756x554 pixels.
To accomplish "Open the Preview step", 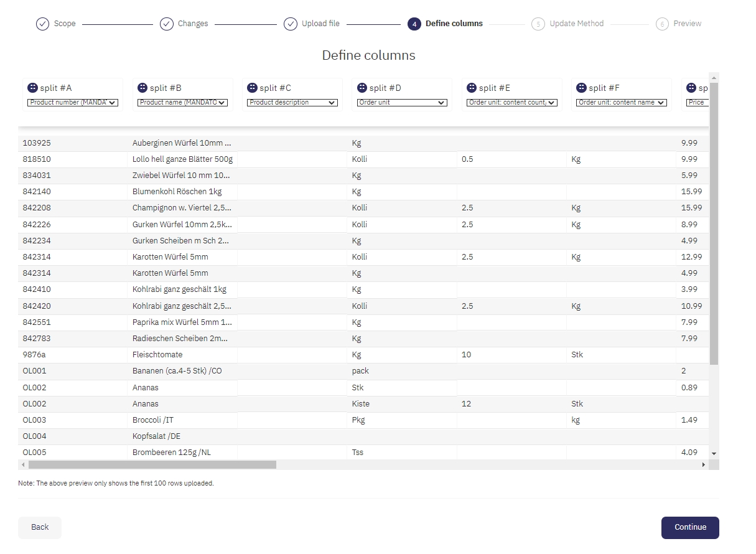I will (x=687, y=24).
